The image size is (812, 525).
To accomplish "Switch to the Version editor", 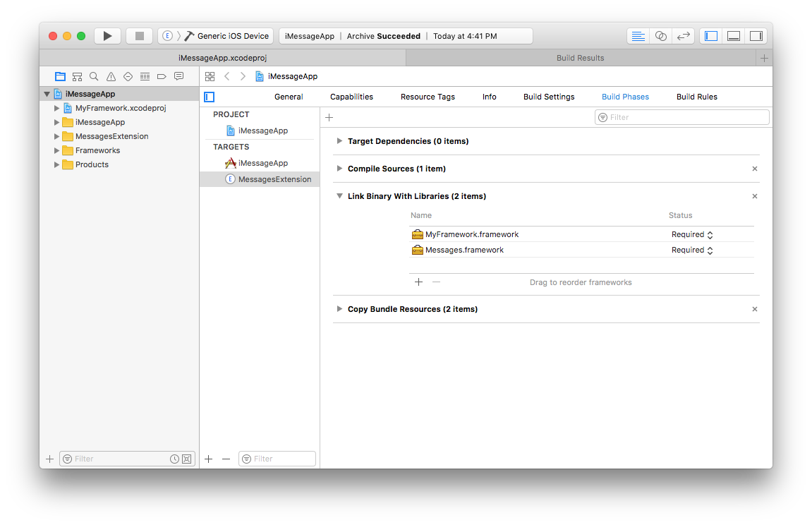I will pos(682,36).
